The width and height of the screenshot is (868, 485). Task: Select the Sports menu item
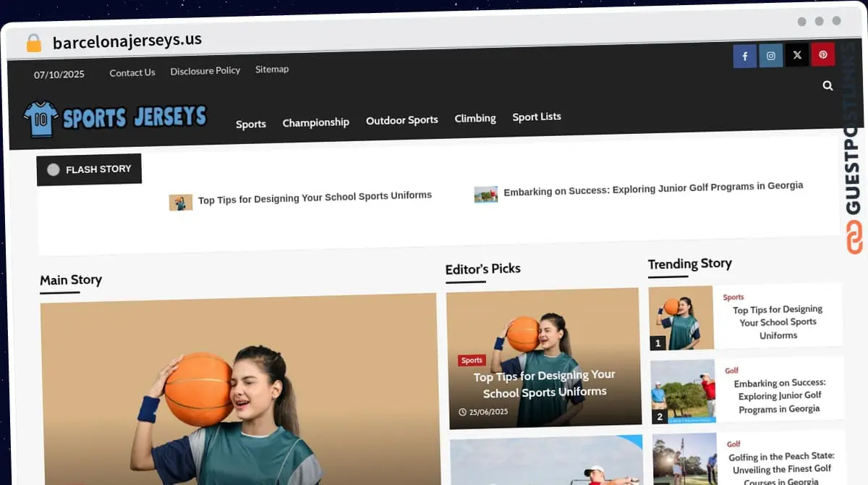click(x=251, y=124)
